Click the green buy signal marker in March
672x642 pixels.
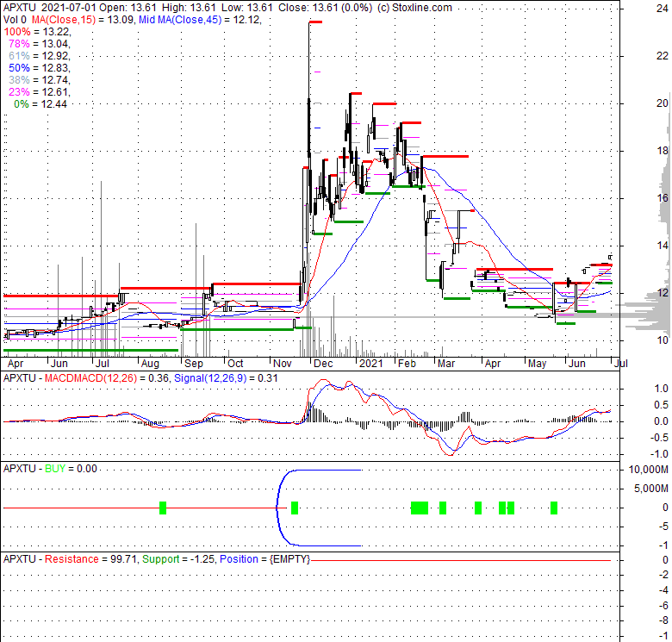443,508
